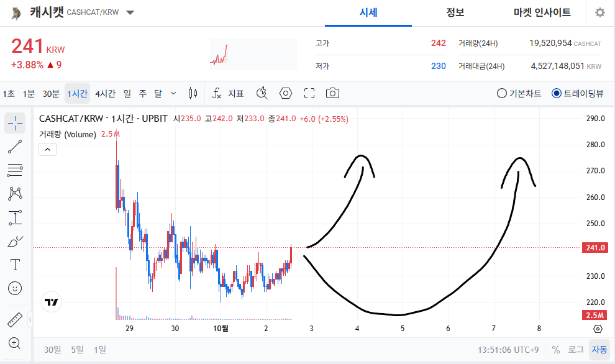Open price scale settings hexagon at bottom right
Screen dimensions: 615x364
coord(598,329)
